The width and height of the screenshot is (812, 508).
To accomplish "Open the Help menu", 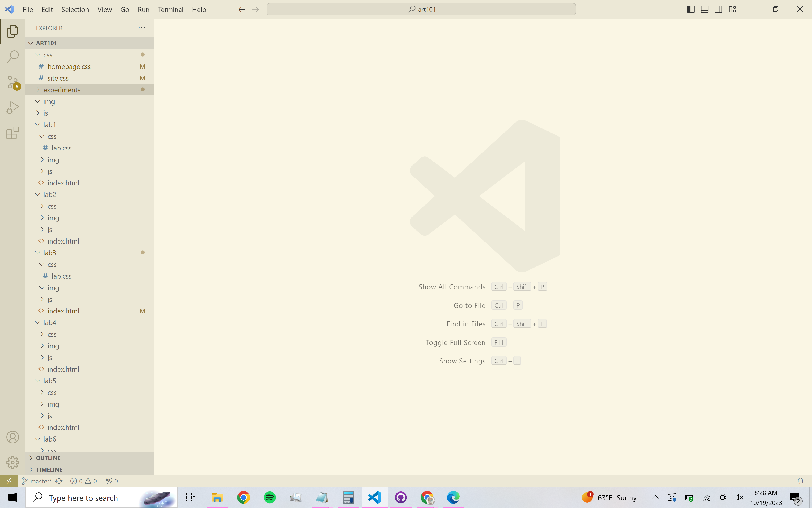I will pyautogui.click(x=199, y=9).
